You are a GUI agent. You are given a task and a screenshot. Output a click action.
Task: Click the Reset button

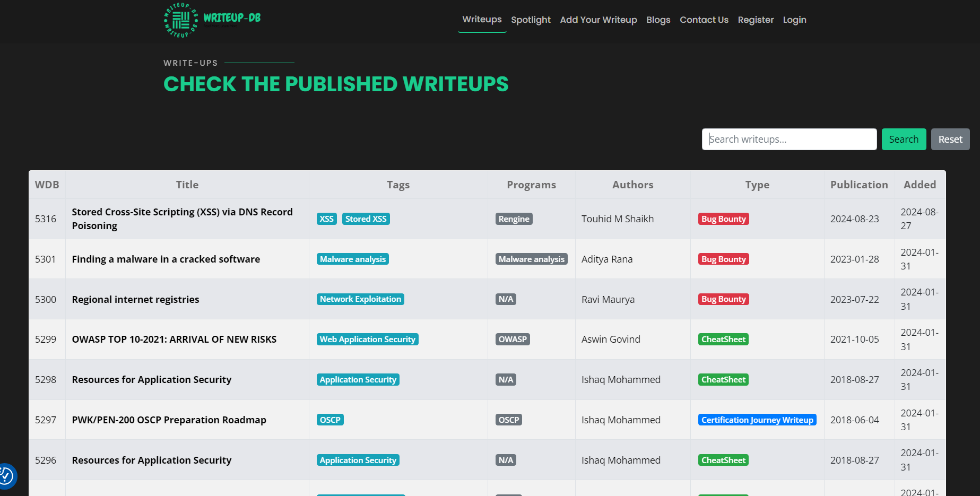click(x=950, y=139)
